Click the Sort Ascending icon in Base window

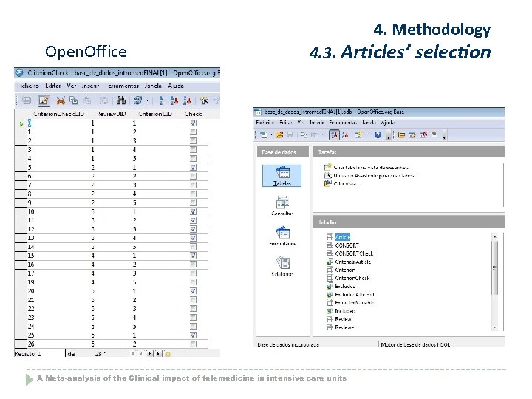(334, 134)
